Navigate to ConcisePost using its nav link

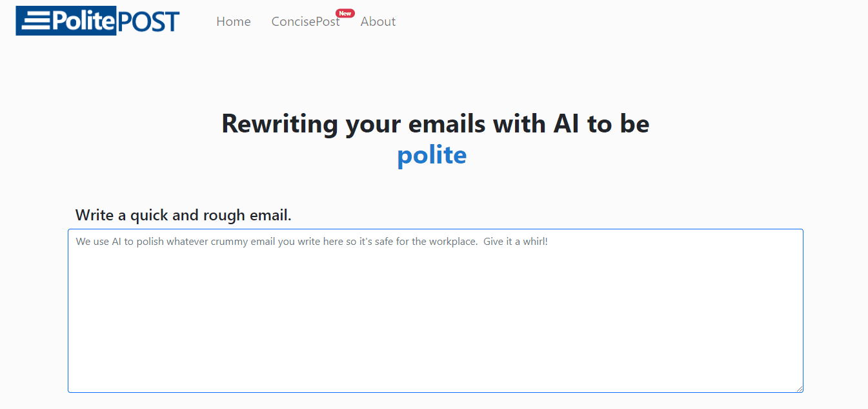coord(306,21)
